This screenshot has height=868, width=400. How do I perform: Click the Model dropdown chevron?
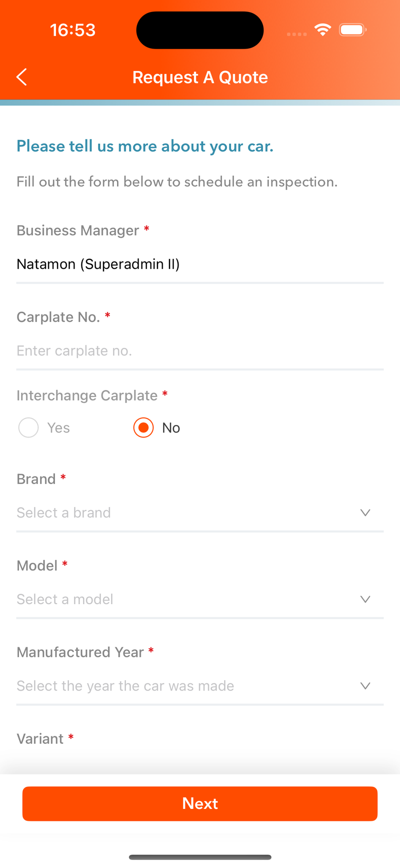point(365,599)
